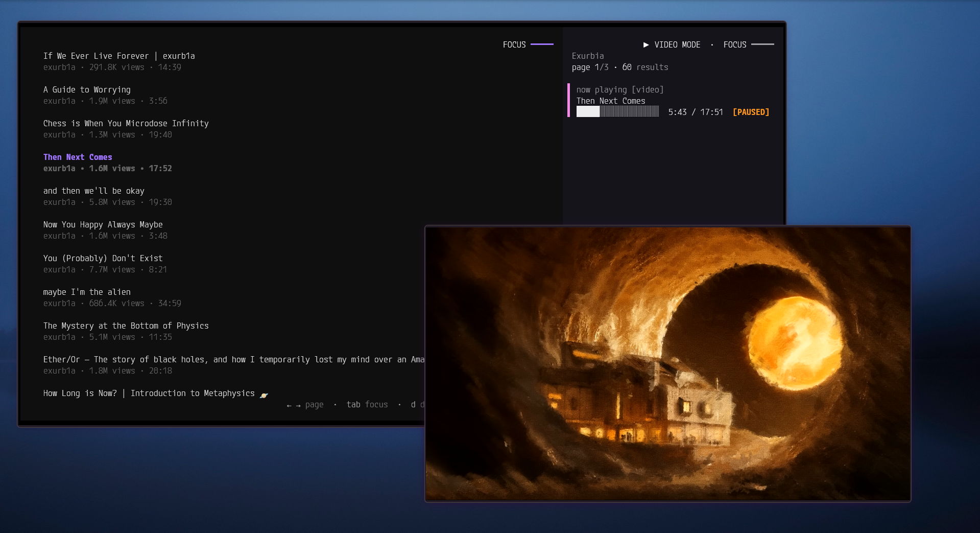980x533 pixels.
Task: Pick 'Now You Happy Always Maybe' from results
Action: pyautogui.click(x=103, y=225)
